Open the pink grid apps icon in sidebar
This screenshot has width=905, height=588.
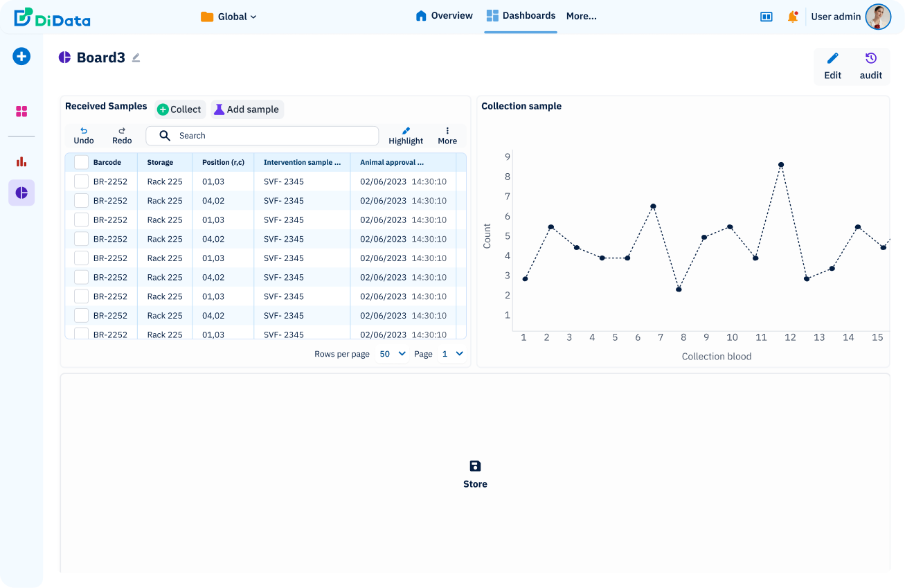click(21, 112)
